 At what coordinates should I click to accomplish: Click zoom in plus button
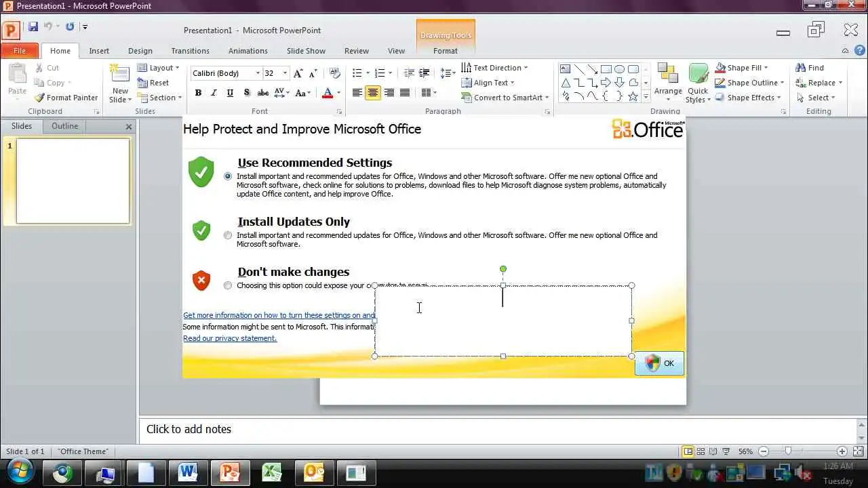pos(842,451)
